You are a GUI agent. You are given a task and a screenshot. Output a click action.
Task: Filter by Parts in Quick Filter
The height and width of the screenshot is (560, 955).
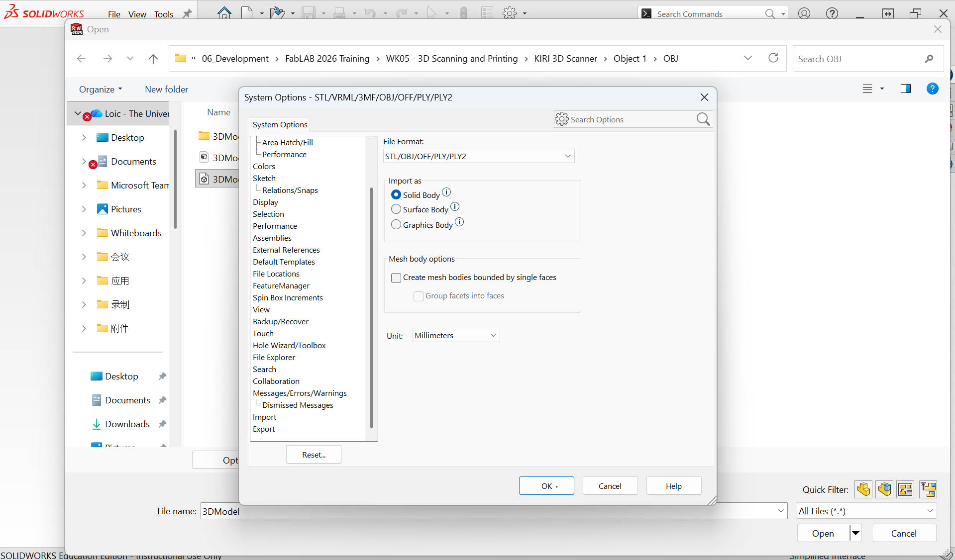[x=863, y=489]
